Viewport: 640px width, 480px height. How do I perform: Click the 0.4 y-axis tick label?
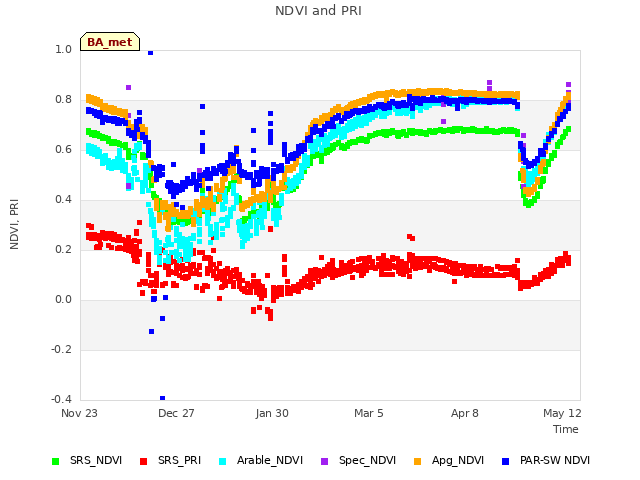(63, 199)
